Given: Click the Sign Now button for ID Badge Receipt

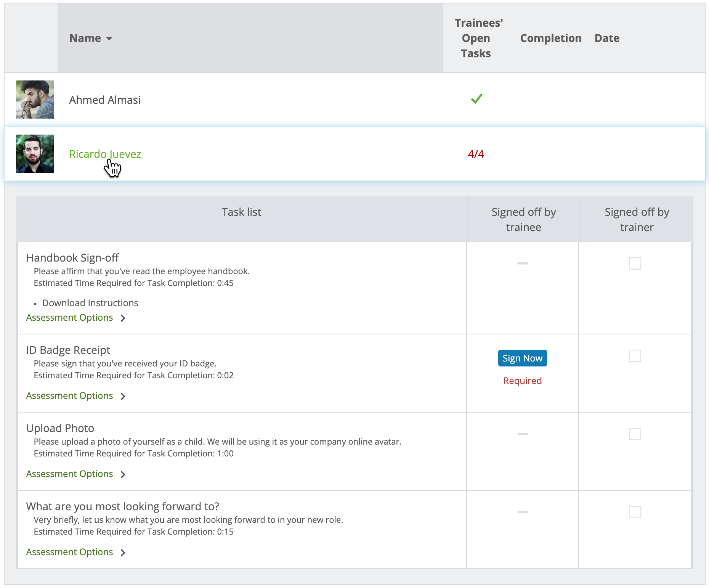Looking at the screenshot, I should pos(522,358).
